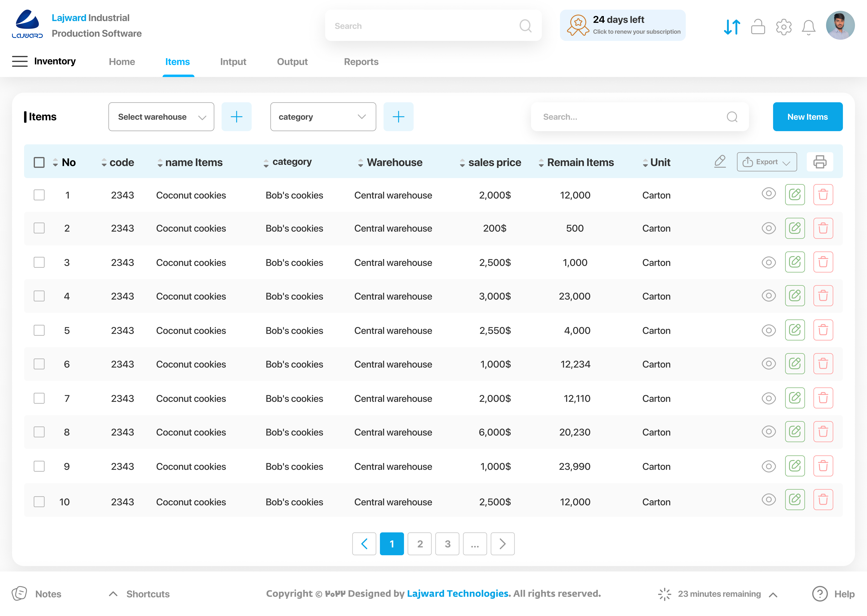Screen dimensions: 867x616
Task: Switch to the Reports tab
Action: click(x=361, y=62)
